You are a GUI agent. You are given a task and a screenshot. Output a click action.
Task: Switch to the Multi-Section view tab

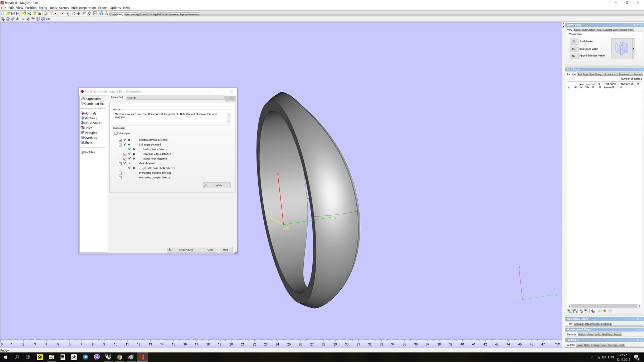click(588, 30)
